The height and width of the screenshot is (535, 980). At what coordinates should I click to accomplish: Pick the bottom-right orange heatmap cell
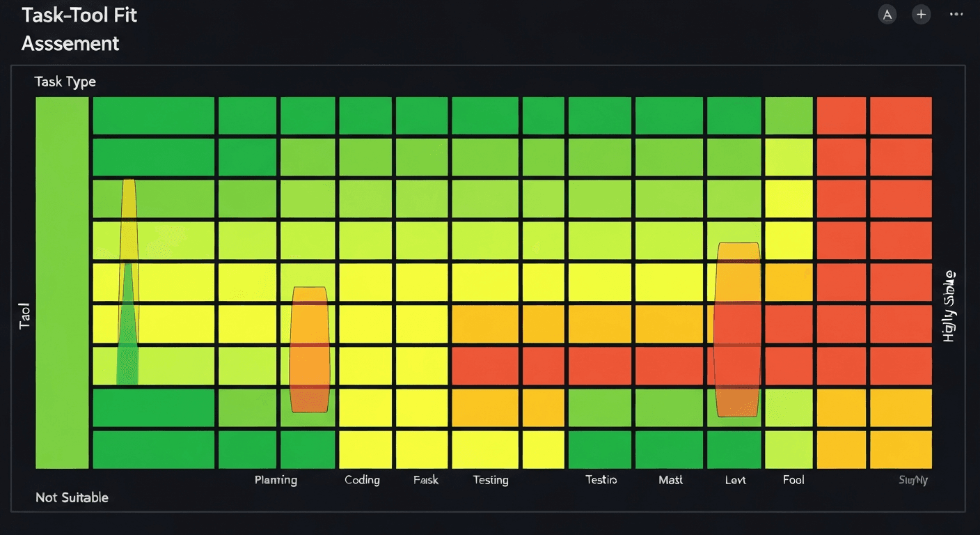[x=901, y=449]
